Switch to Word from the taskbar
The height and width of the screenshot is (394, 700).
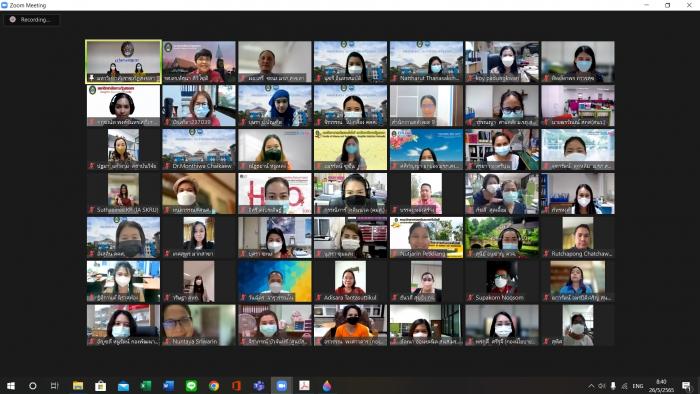click(x=169, y=386)
